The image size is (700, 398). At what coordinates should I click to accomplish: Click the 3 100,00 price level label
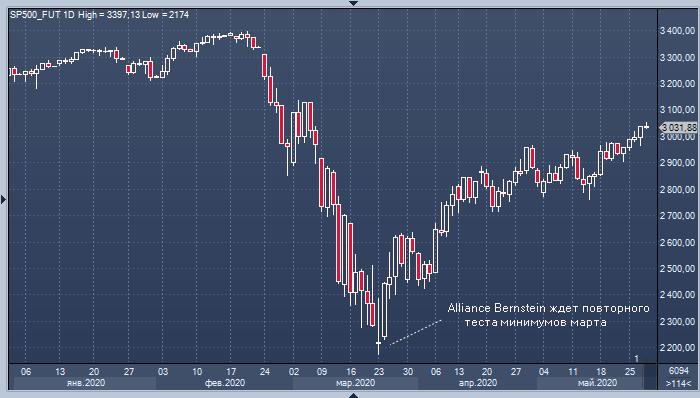[x=678, y=110]
